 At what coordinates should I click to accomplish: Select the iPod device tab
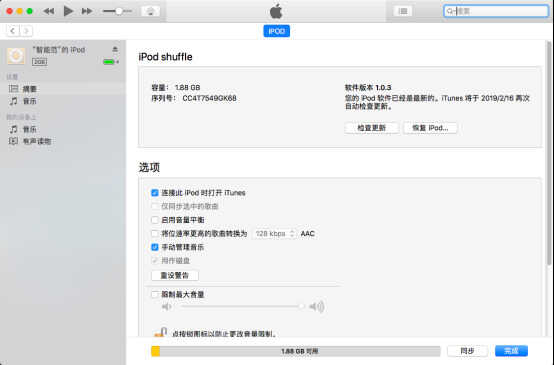tap(277, 31)
